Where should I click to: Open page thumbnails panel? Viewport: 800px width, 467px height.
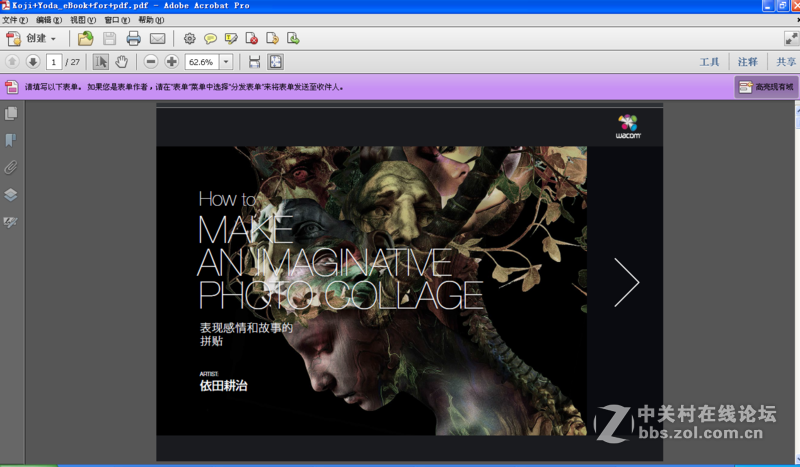11,113
